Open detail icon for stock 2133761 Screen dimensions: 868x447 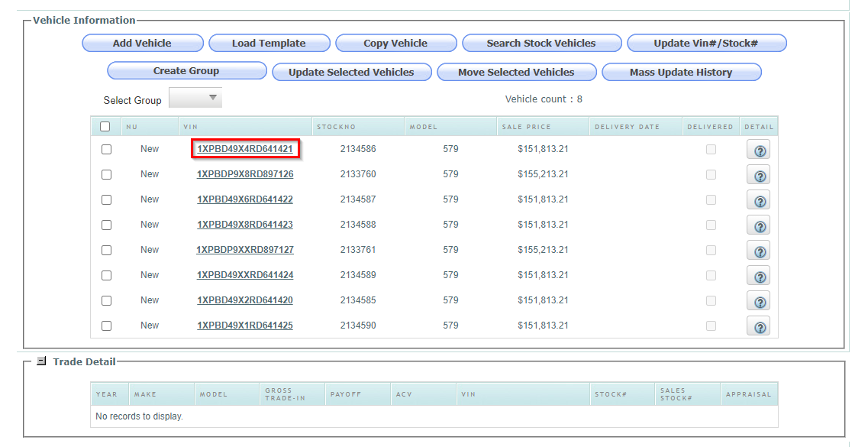[758, 251]
